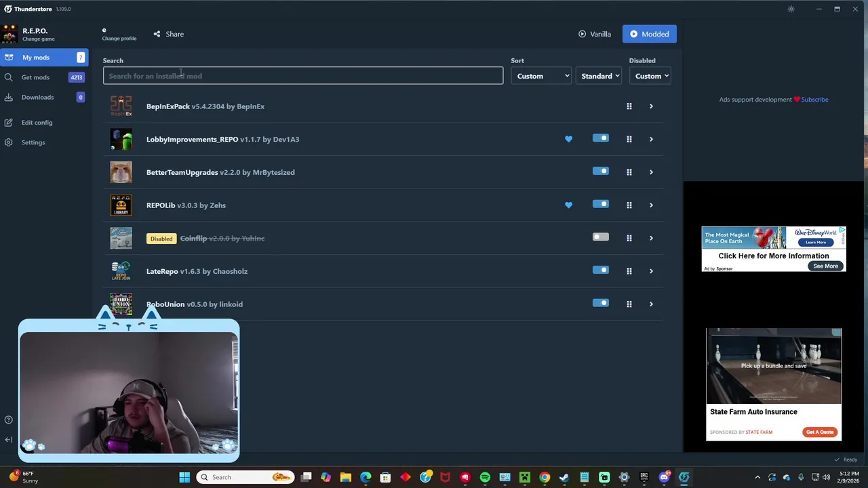Collapse the sidebar with arrow icon
This screenshot has height=488, width=868.
(x=8, y=439)
